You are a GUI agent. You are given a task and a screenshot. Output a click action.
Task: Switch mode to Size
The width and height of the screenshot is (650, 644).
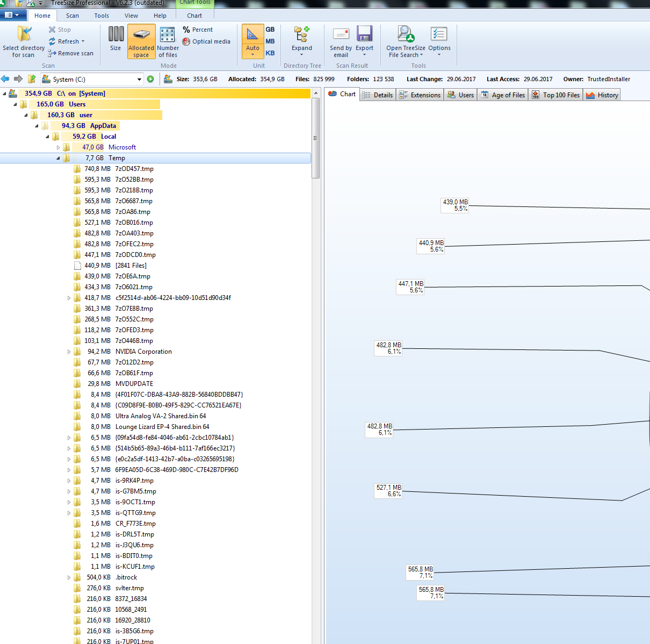pos(115,34)
